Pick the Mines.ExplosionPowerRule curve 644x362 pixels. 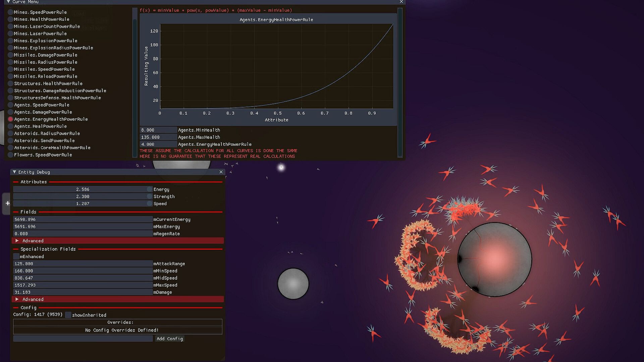10,41
